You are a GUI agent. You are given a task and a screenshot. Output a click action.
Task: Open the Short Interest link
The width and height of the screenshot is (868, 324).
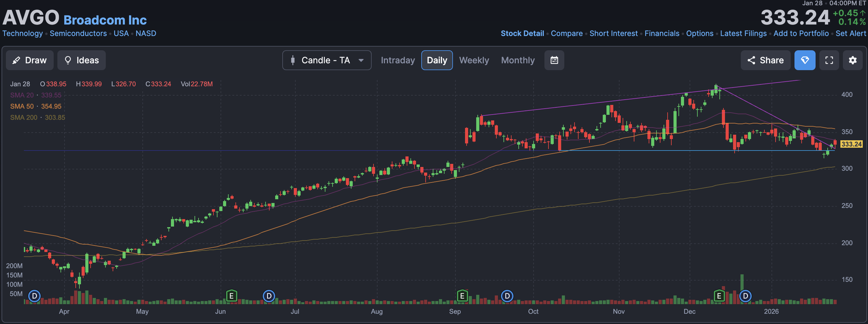(x=614, y=34)
